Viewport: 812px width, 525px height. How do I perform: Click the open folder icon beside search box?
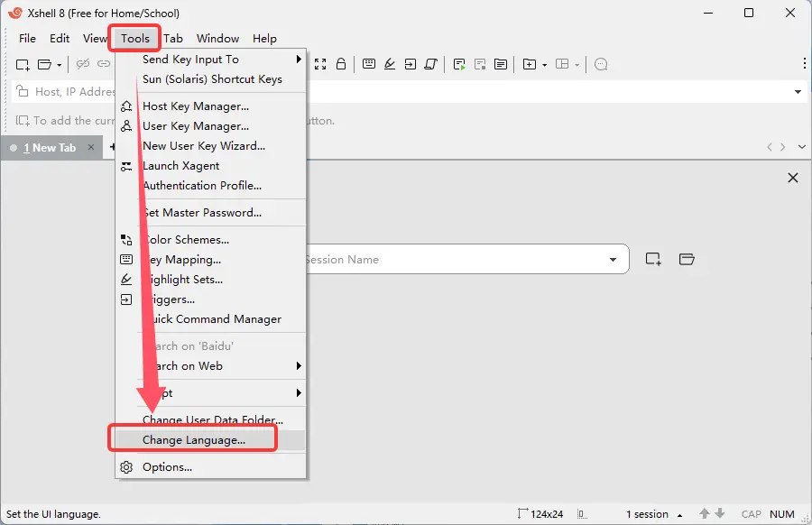(x=687, y=260)
